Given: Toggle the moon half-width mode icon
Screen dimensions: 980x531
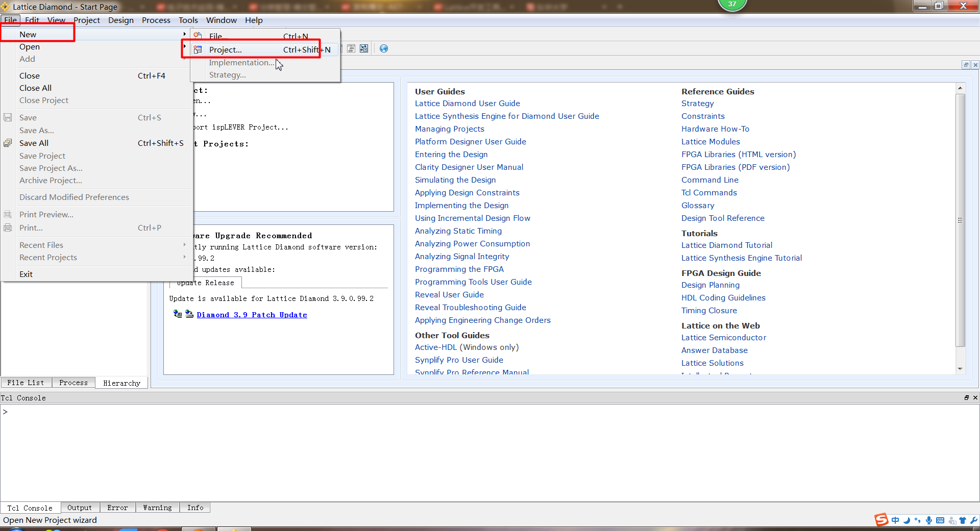Looking at the screenshot, I should pos(906,520).
